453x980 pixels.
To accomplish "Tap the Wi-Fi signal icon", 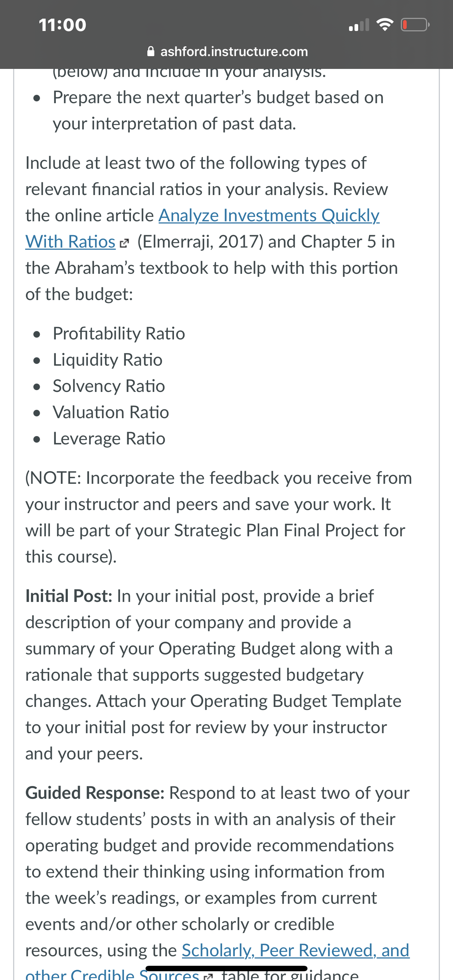I will 384,25.
